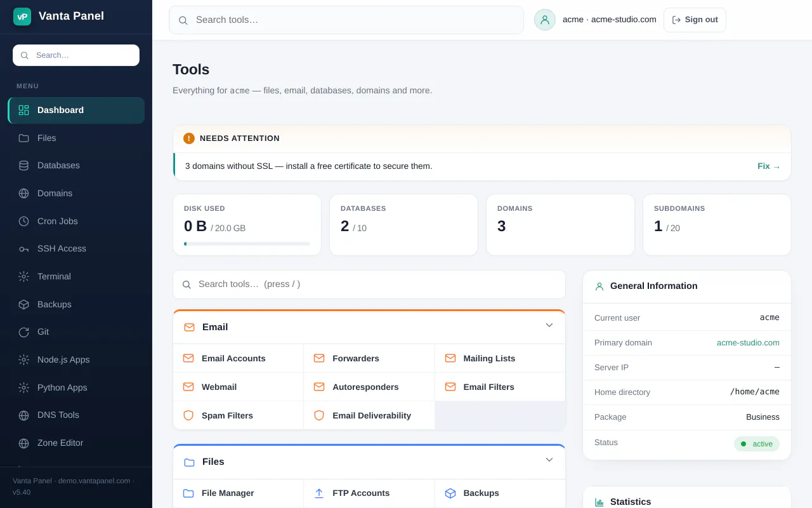Open Webmail tool
812x508 pixels.
tap(239, 387)
